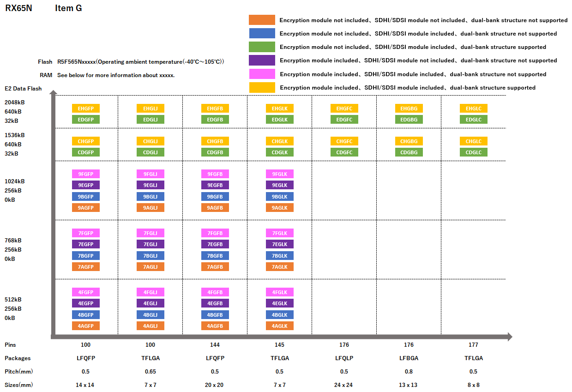
Task: Click the EHGFP part number box
Action: click(x=85, y=109)
